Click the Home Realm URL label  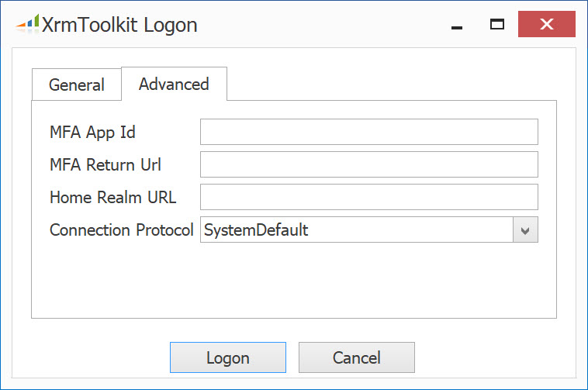(x=113, y=198)
